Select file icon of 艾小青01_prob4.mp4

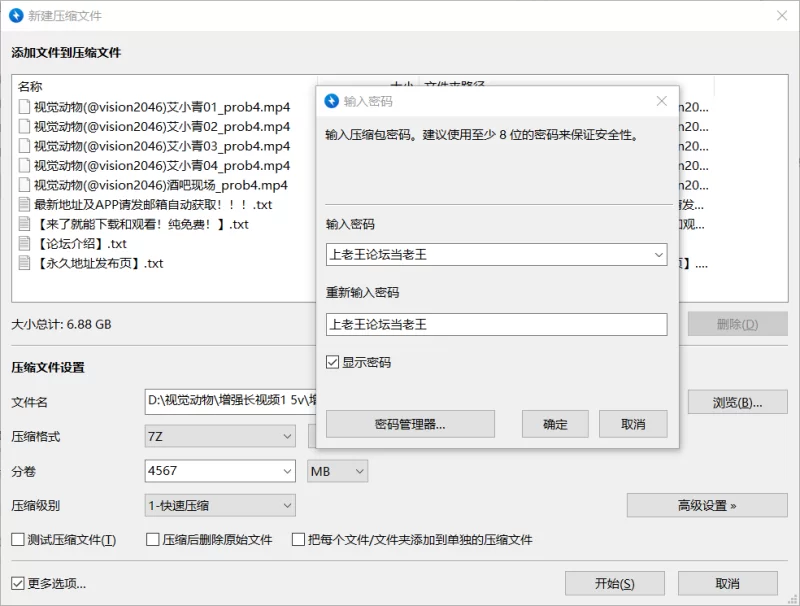24,107
